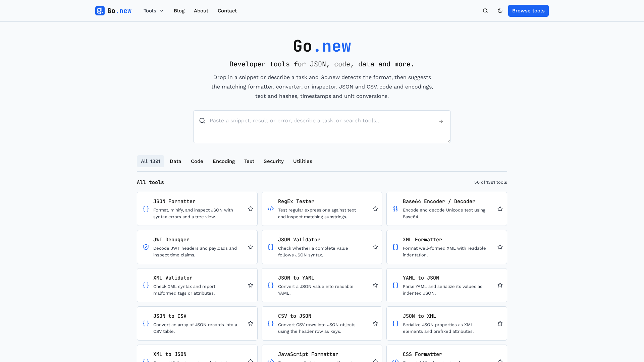Viewport: 644px width, 362px height.
Task: Click the star on CSV to JSON card
Action: click(x=375, y=323)
